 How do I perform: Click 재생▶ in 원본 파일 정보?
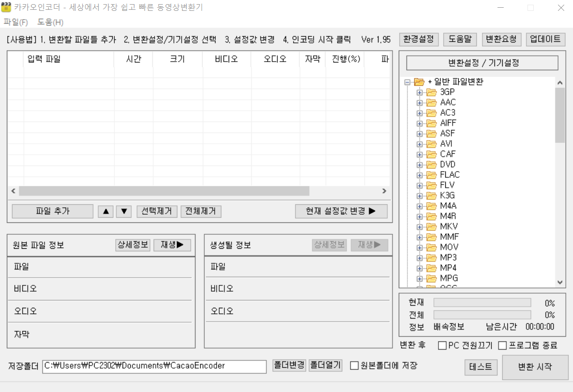click(x=172, y=245)
